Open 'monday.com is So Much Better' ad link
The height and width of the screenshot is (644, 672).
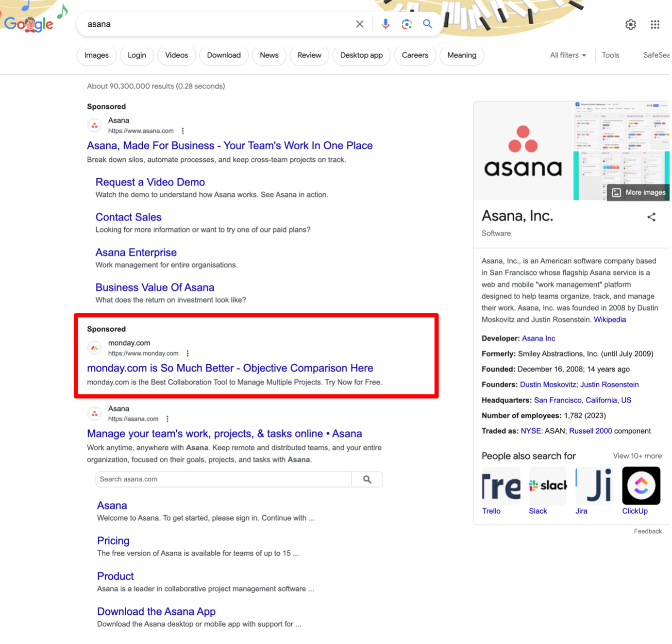pos(230,368)
